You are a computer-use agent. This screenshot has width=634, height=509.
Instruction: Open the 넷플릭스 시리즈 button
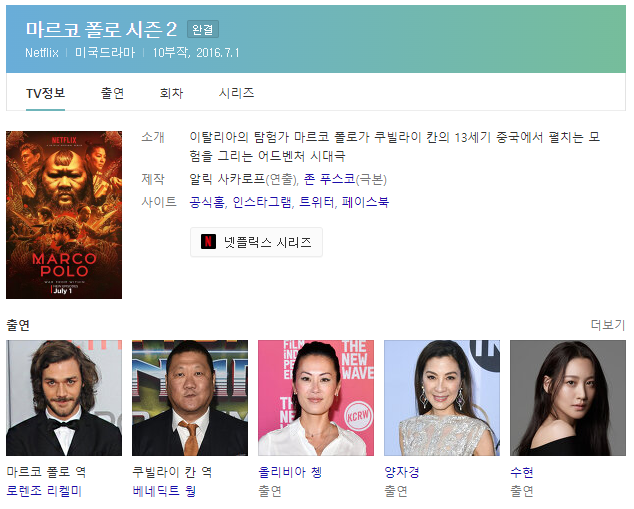[x=256, y=242]
